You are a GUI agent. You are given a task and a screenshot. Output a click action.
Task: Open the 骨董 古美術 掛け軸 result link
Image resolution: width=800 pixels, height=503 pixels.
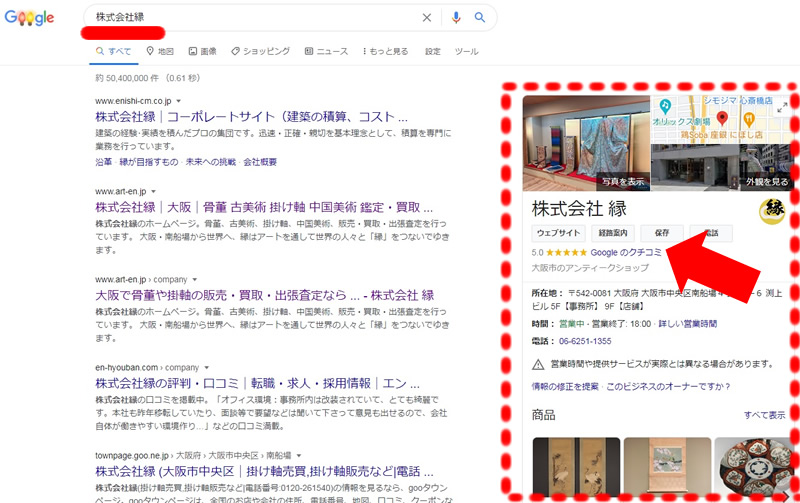[264, 207]
